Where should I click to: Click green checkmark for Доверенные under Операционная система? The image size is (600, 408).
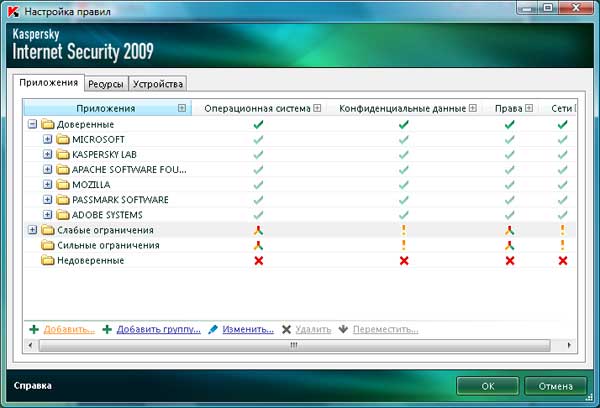click(259, 124)
